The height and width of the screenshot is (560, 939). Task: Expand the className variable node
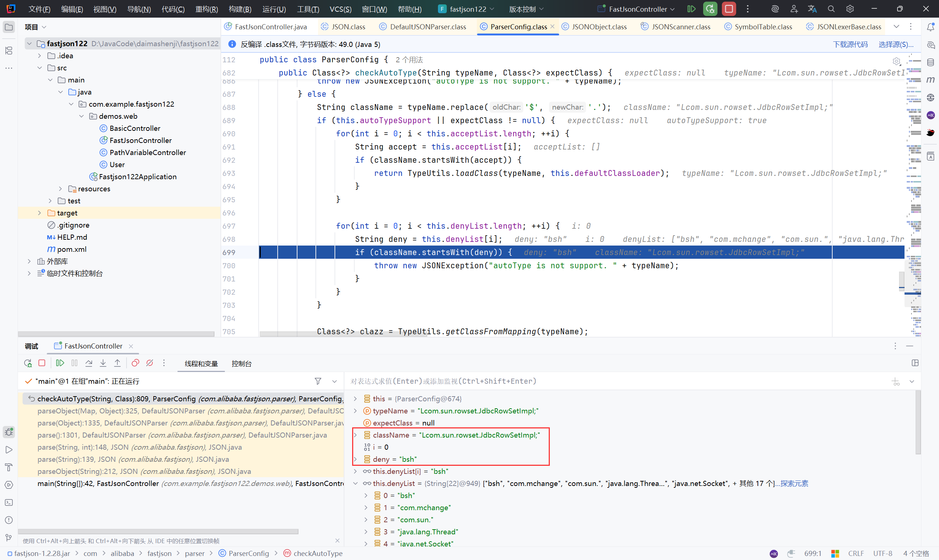(355, 435)
